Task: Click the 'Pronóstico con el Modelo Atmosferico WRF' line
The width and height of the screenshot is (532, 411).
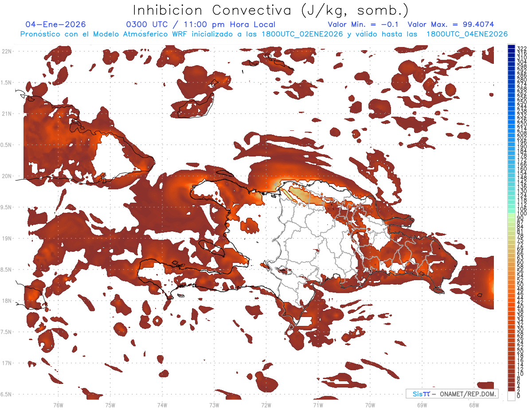Action: (264, 34)
